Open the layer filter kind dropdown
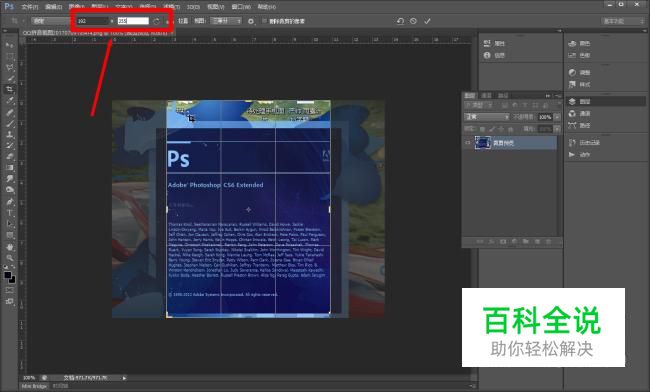 pyautogui.click(x=477, y=105)
